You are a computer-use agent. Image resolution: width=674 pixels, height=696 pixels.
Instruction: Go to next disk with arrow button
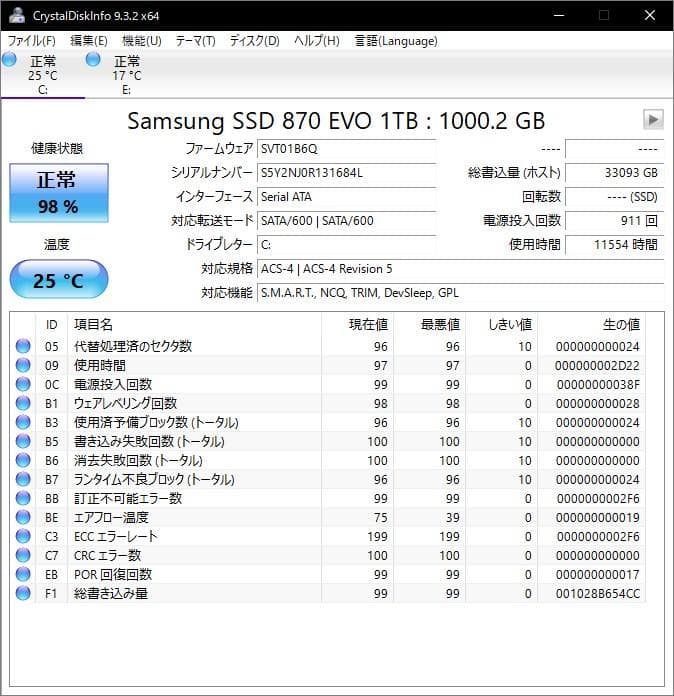click(x=653, y=119)
